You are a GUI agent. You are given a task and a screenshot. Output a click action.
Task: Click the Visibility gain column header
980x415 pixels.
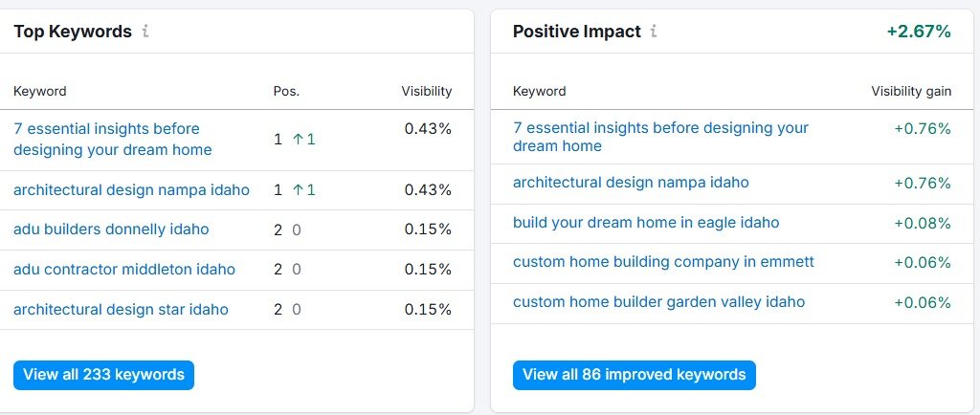(911, 91)
